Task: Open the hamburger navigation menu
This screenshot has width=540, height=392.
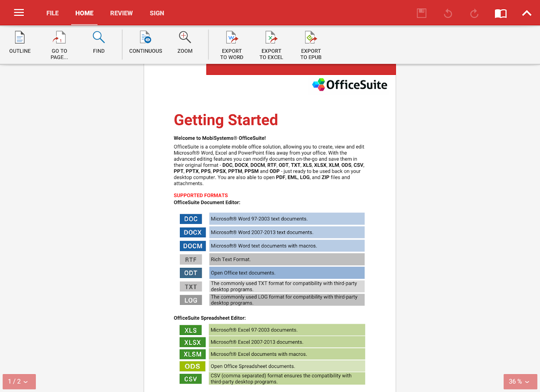Action: 19,13
